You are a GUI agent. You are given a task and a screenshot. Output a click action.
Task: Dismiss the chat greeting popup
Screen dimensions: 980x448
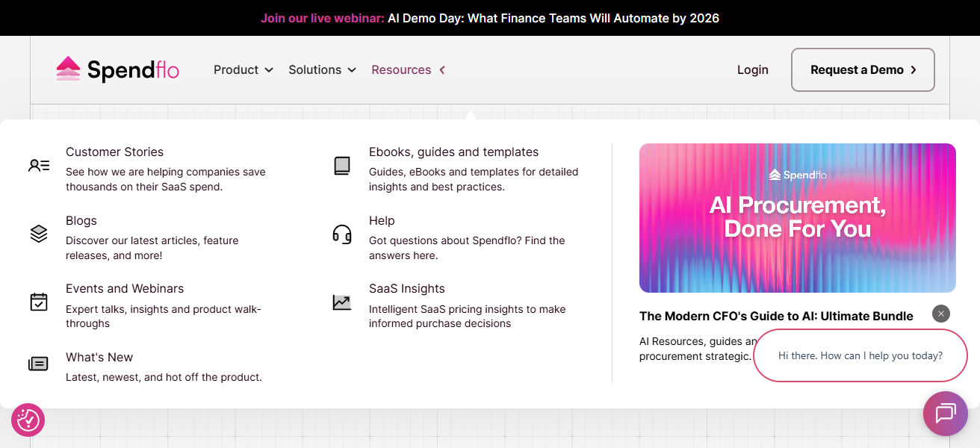coord(941,314)
